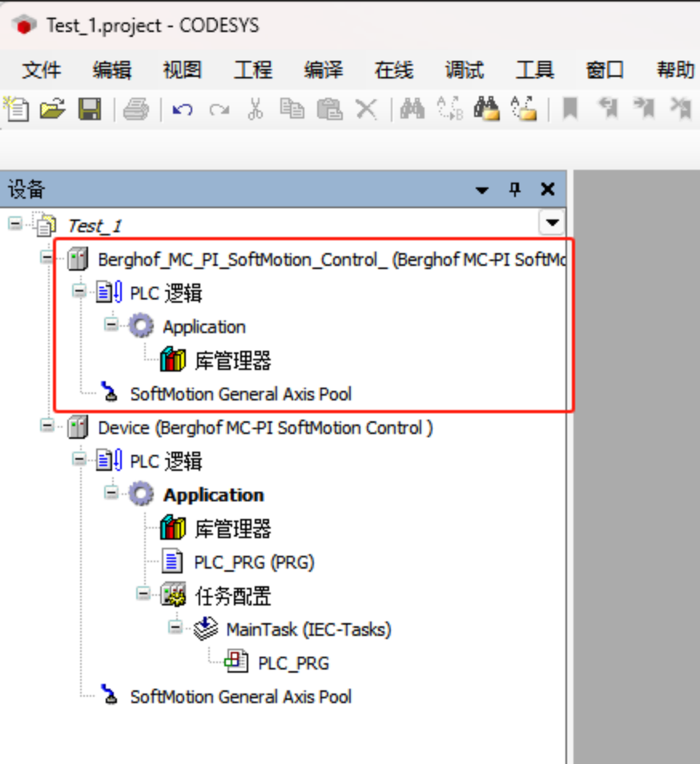Go to previous bookmark icon

[x=607, y=108]
